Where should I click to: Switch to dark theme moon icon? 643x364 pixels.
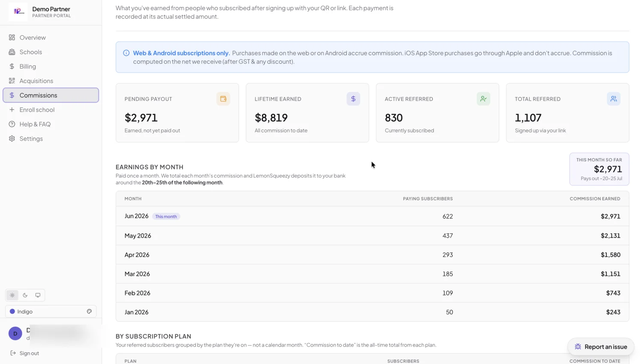point(25,295)
